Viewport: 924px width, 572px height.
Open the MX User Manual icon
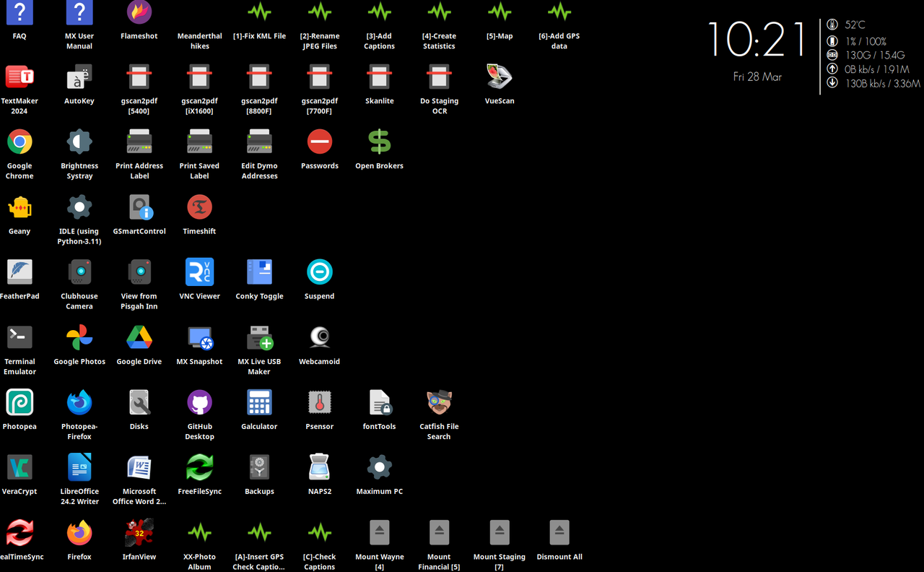(79, 12)
